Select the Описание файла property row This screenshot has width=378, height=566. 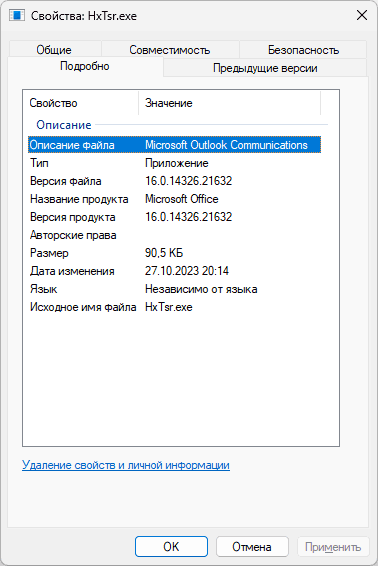tap(174, 145)
